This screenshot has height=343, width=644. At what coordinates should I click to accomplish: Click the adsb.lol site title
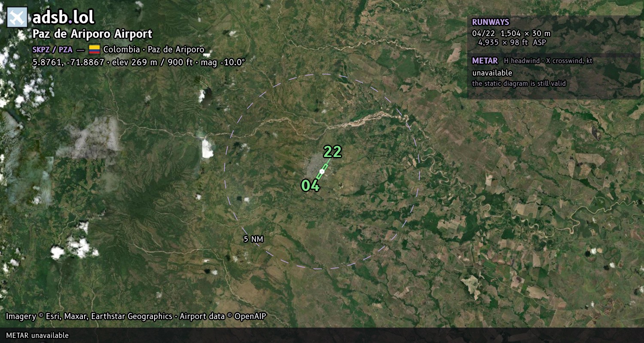pyautogui.click(x=63, y=18)
